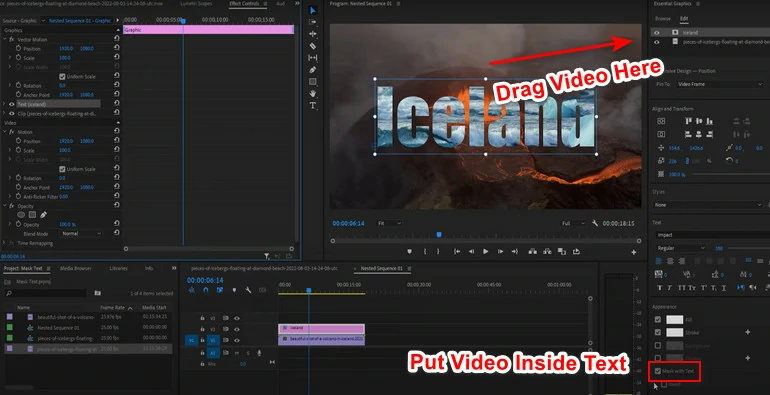The image size is (770, 395).
Task: Select the Pen tool in the toolbar
Action: (313, 70)
